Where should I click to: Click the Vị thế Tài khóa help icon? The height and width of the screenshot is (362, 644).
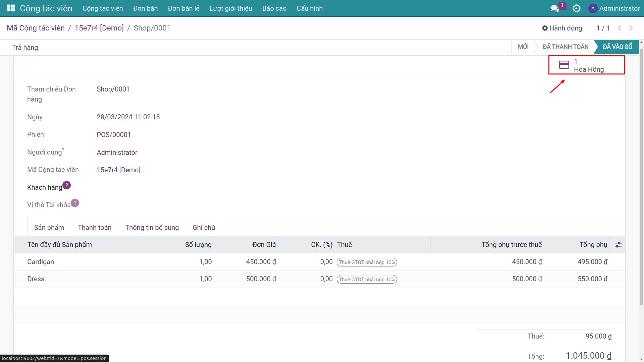(75, 203)
